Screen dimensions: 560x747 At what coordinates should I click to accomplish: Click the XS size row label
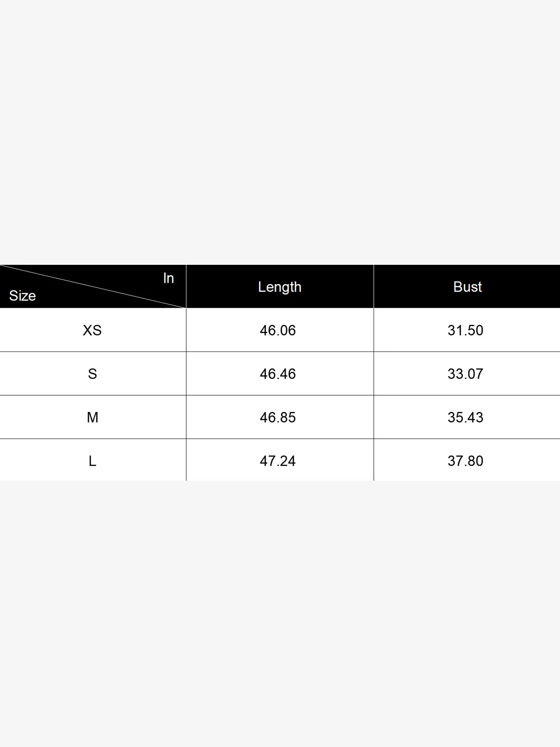click(x=92, y=330)
